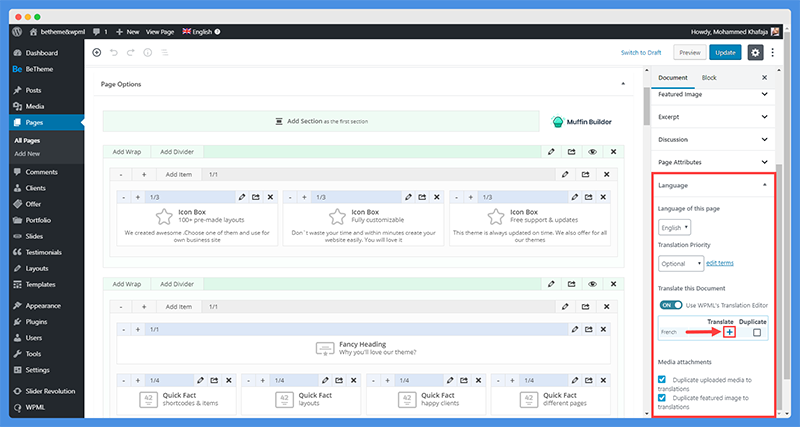Clone the Free support Icon Box
Image resolution: width=800 pixels, height=427 pixels.
pyautogui.click(x=589, y=197)
